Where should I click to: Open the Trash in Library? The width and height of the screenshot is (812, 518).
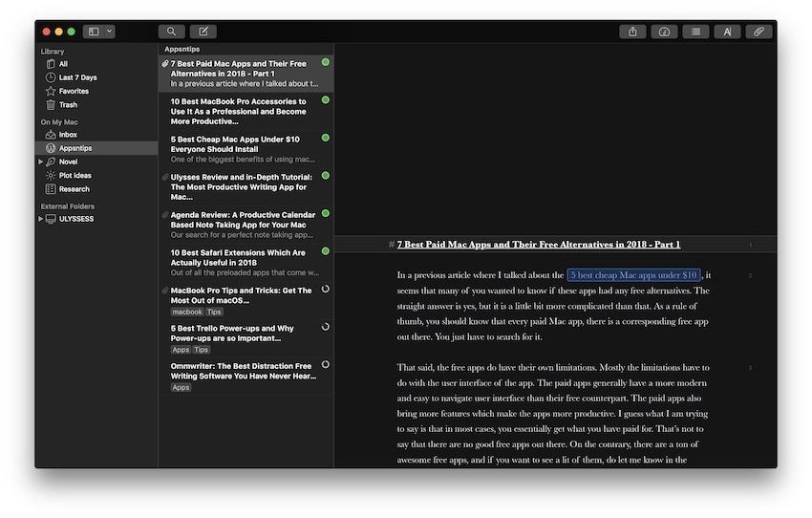point(68,105)
